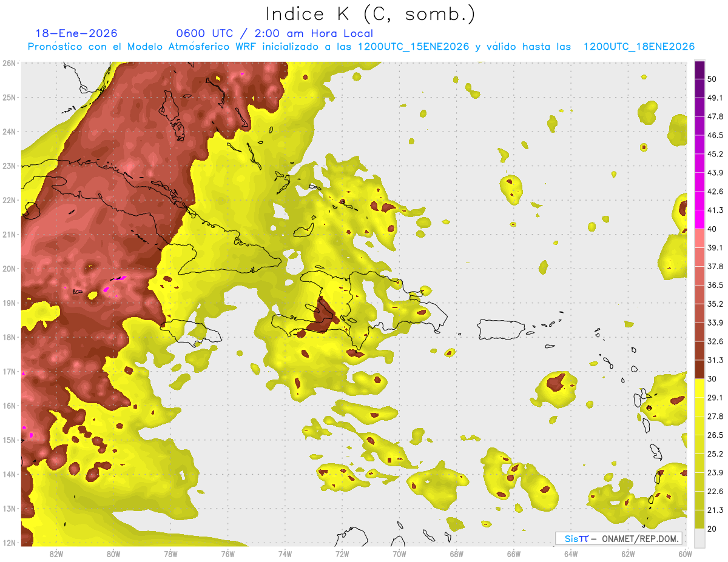Click the color scale value '29.1'
Image resolution: width=728 pixels, height=562 pixels.
coord(715,397)
